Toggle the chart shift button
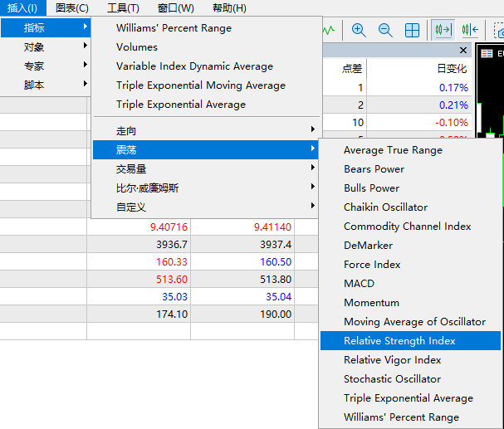Image resolution: width=504 pixels, height=429 pixels. point(470,31)
